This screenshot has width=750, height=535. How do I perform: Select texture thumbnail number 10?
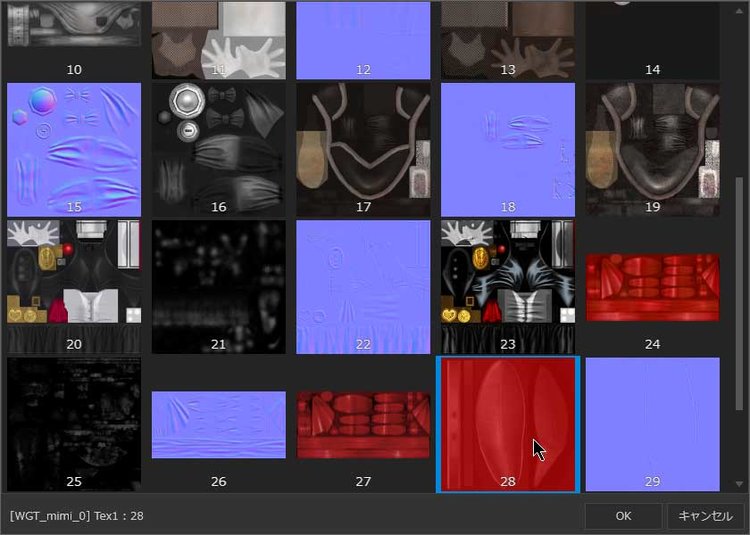[74, 40]
